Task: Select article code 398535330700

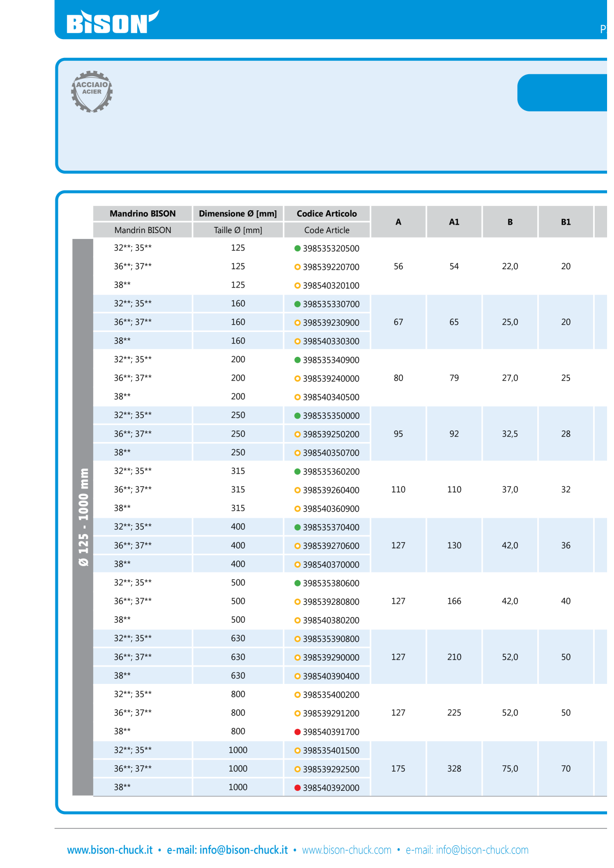Action: tap(331, 304)
